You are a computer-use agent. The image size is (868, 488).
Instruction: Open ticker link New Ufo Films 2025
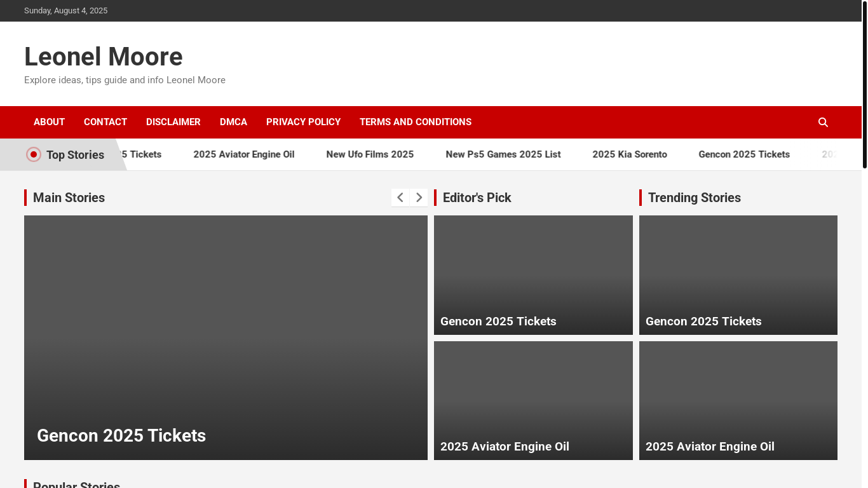pyautogui.click(x=370, y=154)
